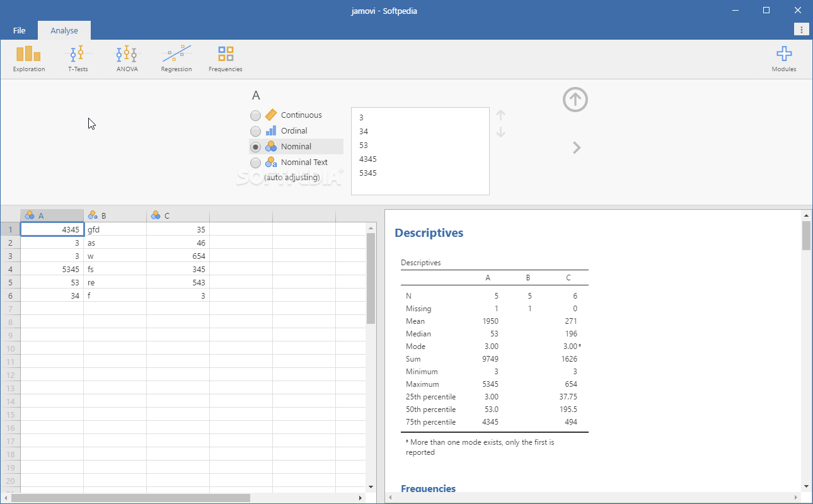Select row number 3 header
Image resolution: width=813 pixels, height=504 pixels.
[10, 256]
